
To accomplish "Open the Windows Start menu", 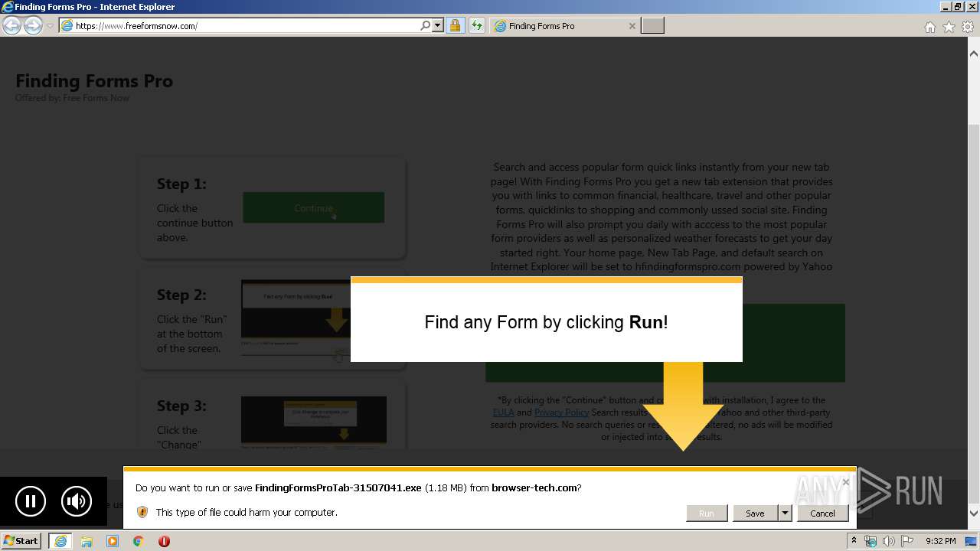I will click(x=21, y=540).
